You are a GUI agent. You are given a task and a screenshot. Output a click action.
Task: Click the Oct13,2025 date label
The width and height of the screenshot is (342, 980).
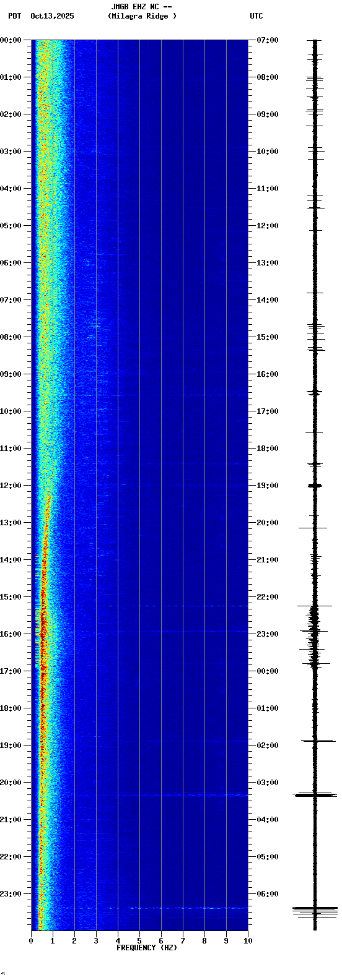click(x=52, y=16)
